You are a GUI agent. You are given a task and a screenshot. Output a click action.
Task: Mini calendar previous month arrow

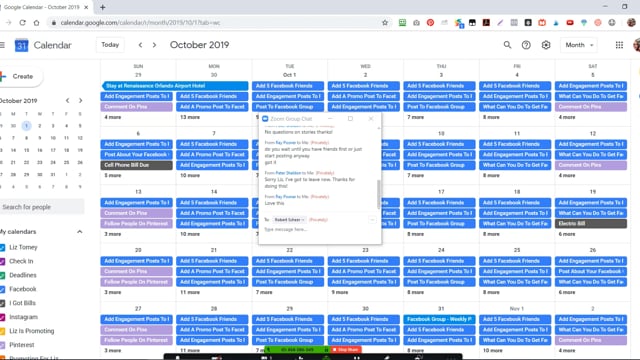pos(68,100)
